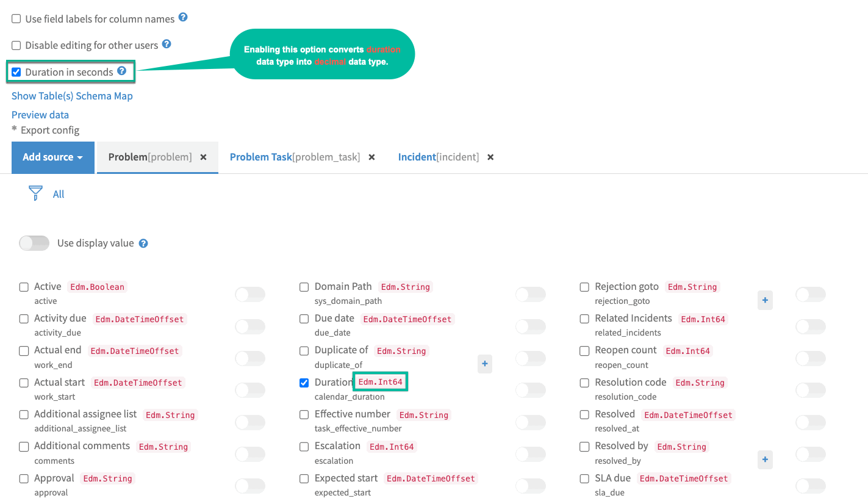The image size is (868, 501).
Task: Turn on the Use display value switch
Action: pyautogui.click(x=34, y=243)
